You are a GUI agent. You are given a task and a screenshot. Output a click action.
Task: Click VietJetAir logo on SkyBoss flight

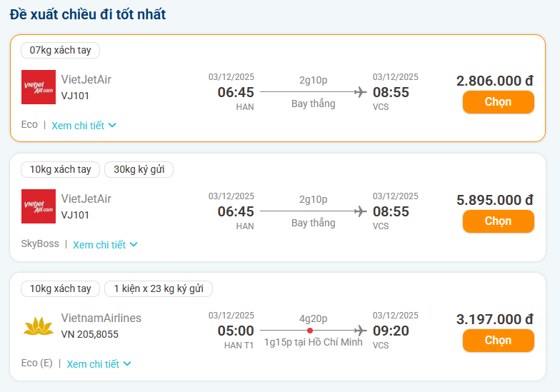(x=39, y=206)
